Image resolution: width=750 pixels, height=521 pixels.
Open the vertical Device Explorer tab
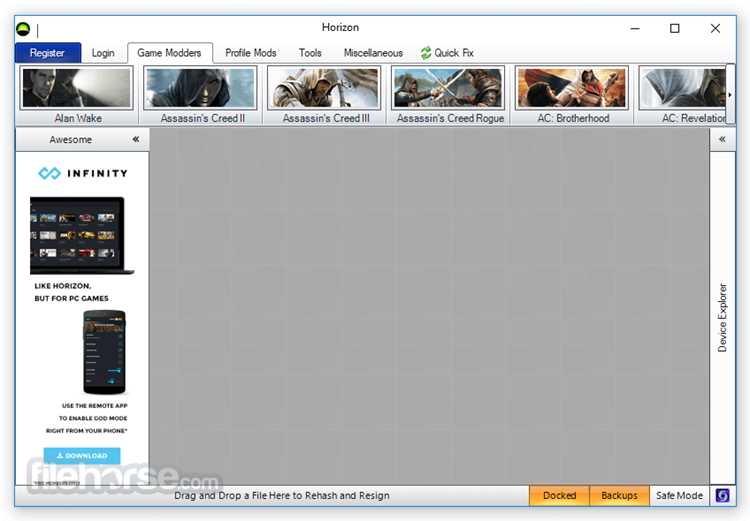(x=722, y=318)
